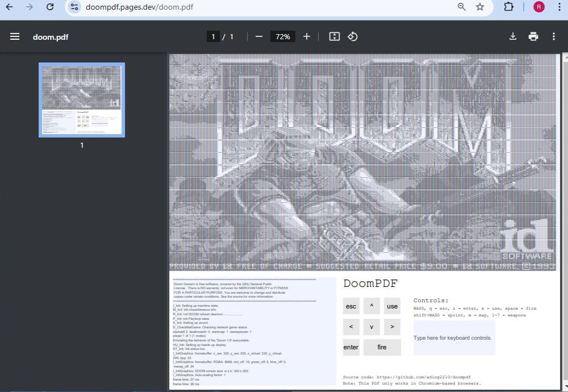Click the doom.pdf title in toolbar

pos(51,37)
